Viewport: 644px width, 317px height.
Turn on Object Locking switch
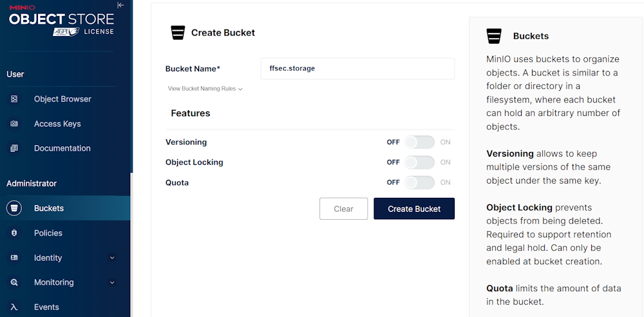419,162
